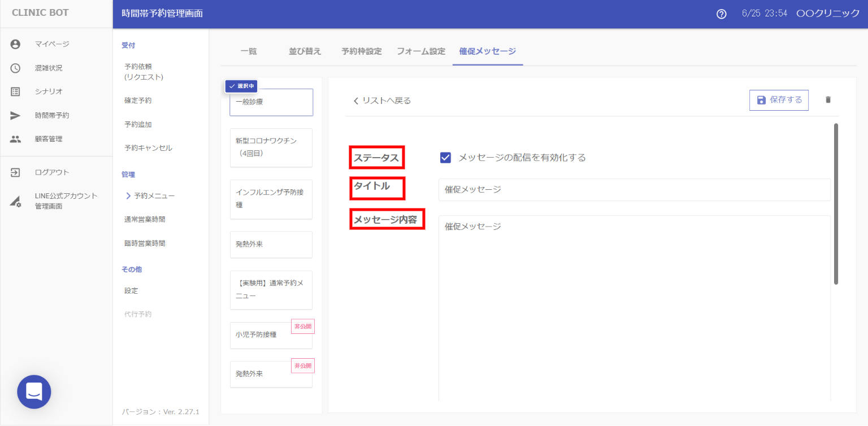Viewport: 868px width, 426px height.
Task: Click the タイトル input field
Action: pyautogui.click(x=634, y=190)
